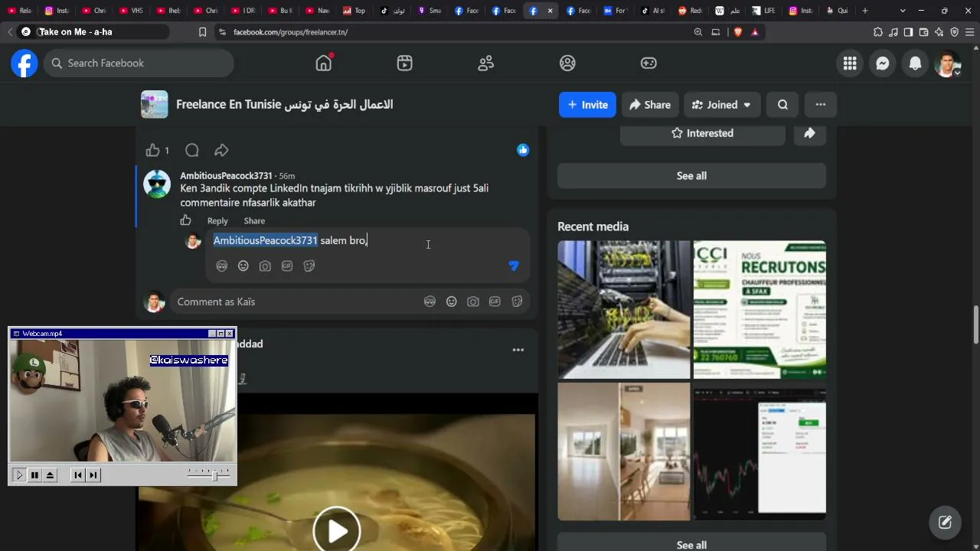Open the GIF picker in the reply box
Viewport: 980px width, 551px height.
click(287, 266)
